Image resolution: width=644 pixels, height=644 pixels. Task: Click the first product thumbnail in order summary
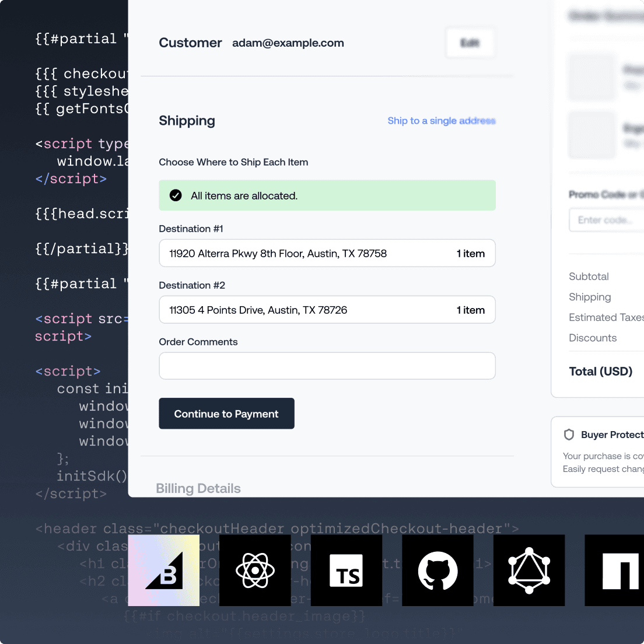592,77
